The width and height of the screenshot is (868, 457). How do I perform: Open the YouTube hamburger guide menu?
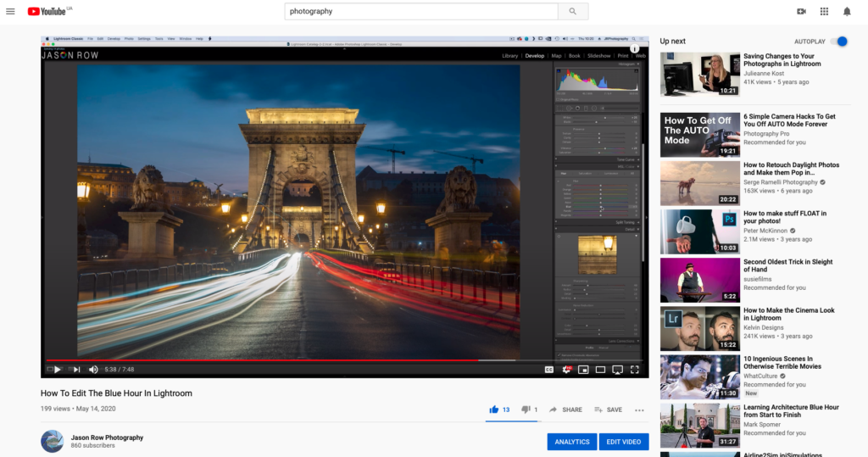[x=10, y=11]
